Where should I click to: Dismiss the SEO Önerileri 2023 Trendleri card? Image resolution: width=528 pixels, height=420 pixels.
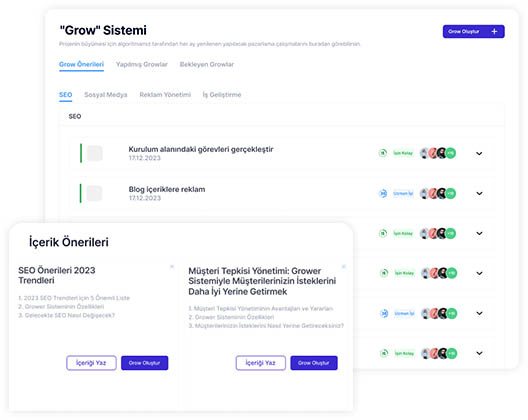coord(172,266)
